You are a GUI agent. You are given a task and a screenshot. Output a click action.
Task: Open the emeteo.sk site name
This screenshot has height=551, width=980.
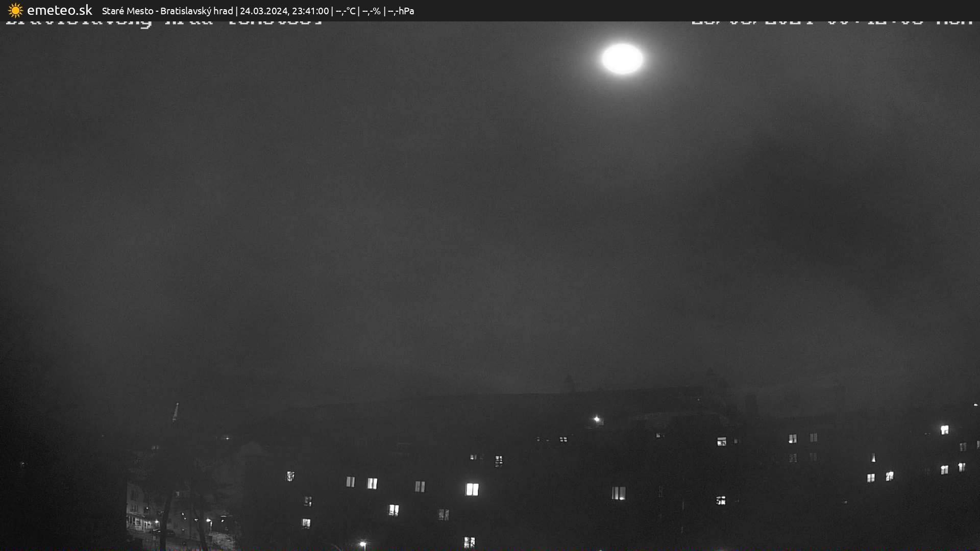click(x=59, y=11)
